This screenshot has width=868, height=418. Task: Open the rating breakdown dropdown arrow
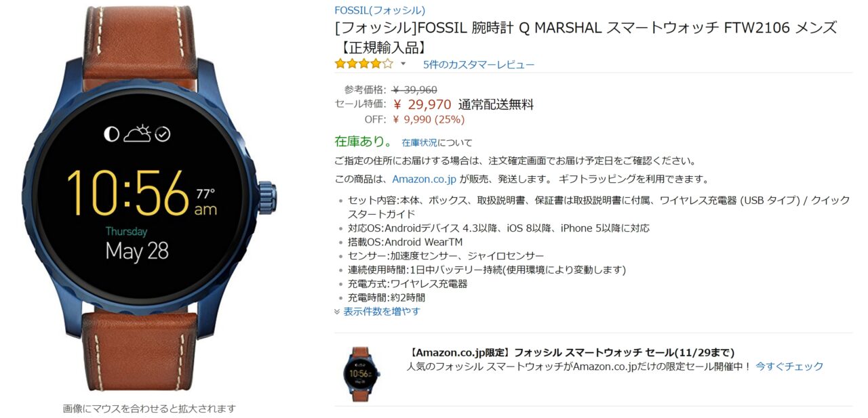403,64
